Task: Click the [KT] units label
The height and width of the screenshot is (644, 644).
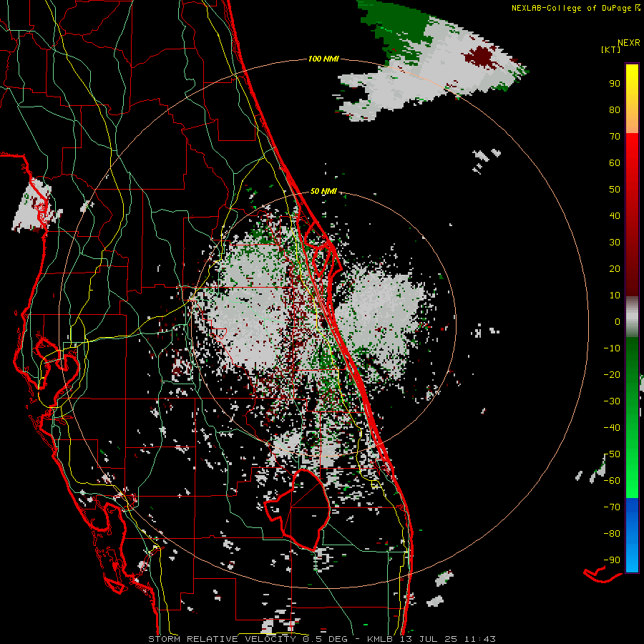Action: coord(610,49)
